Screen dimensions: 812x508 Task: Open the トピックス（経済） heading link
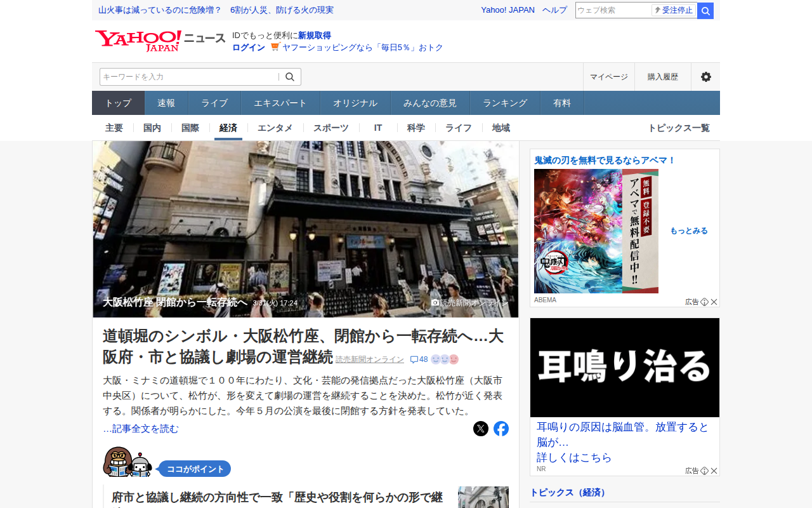pyautogui.click(x=570, y=493)
